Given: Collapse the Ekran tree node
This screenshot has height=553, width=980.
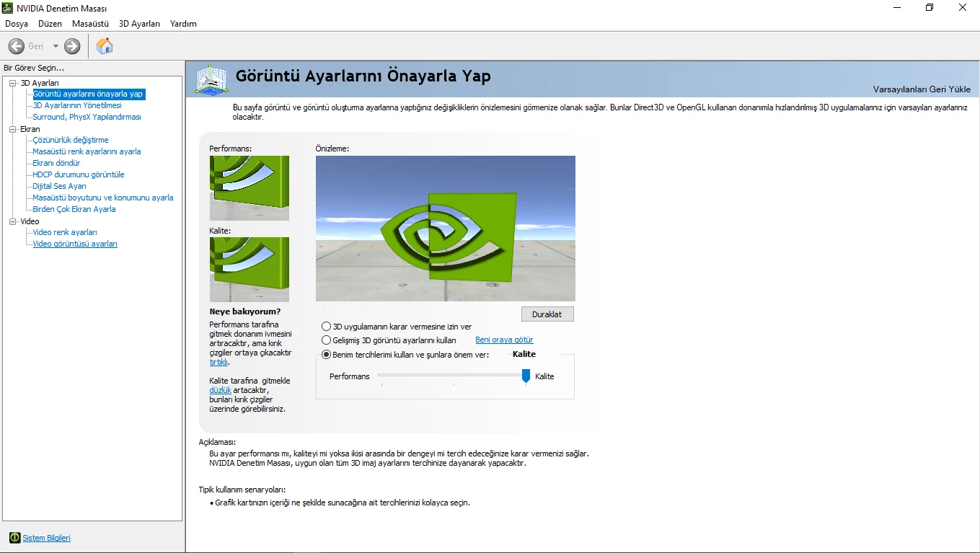Looking at the screenshot, I should point(12,129).
